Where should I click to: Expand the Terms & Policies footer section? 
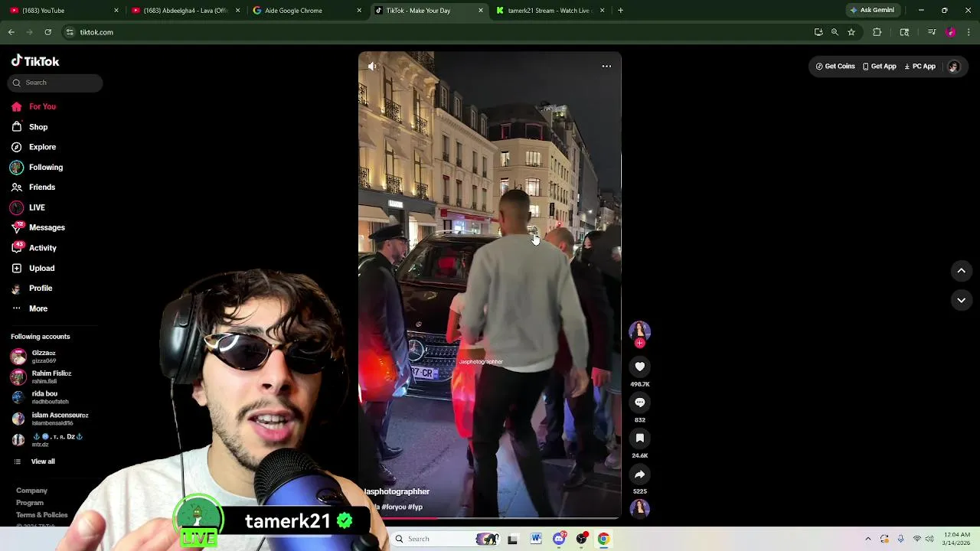pyautogui.click(x=42, y=515)
